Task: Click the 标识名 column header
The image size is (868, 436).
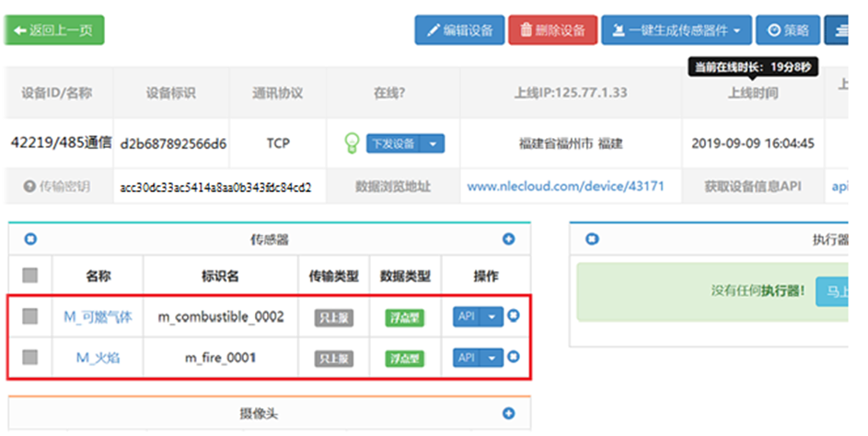Action: click(220, 276)
